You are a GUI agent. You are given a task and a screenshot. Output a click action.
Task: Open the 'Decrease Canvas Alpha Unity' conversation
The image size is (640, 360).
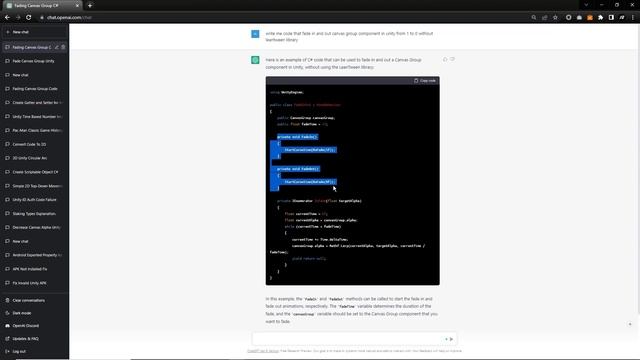pos(34,227)
